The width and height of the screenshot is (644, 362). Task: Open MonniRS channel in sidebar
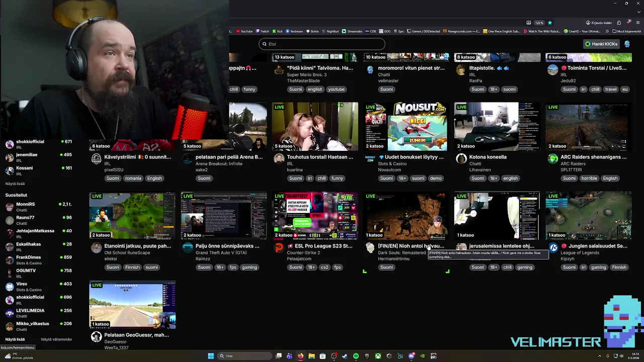coord(39,207)
